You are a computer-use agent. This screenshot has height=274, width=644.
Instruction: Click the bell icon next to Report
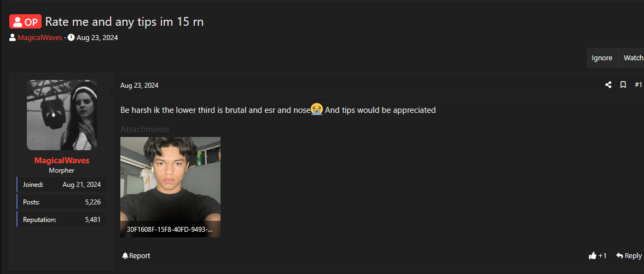click(125, 256)
